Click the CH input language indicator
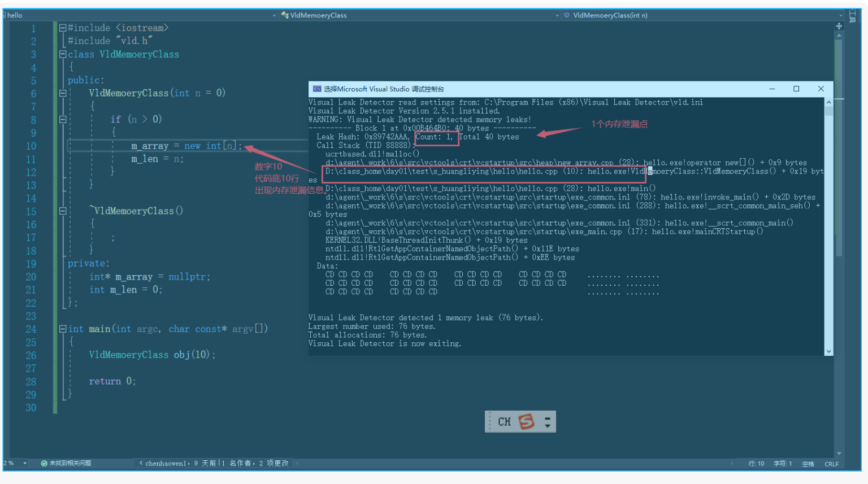 (x=505, y=421)
